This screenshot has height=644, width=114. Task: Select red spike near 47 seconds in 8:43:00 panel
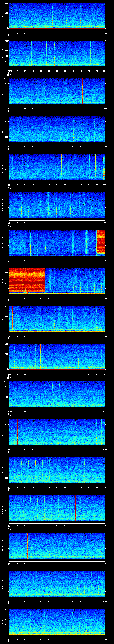point(84,470)
